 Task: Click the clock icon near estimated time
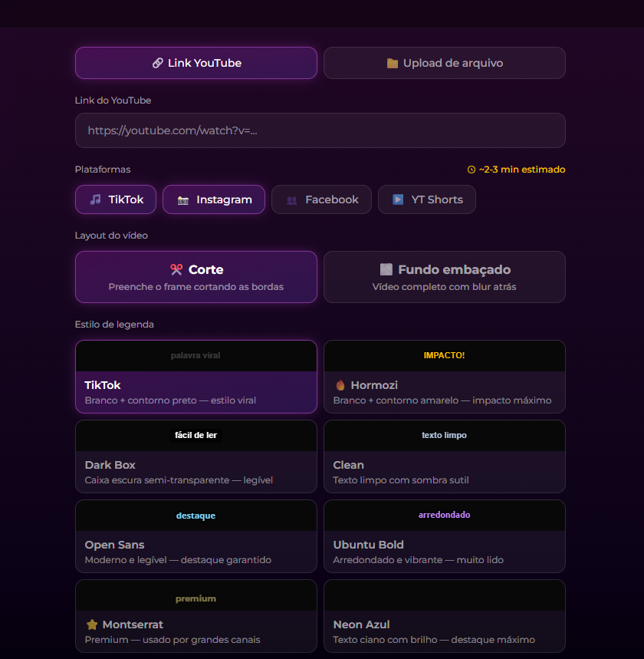click(x=472, y=170)
